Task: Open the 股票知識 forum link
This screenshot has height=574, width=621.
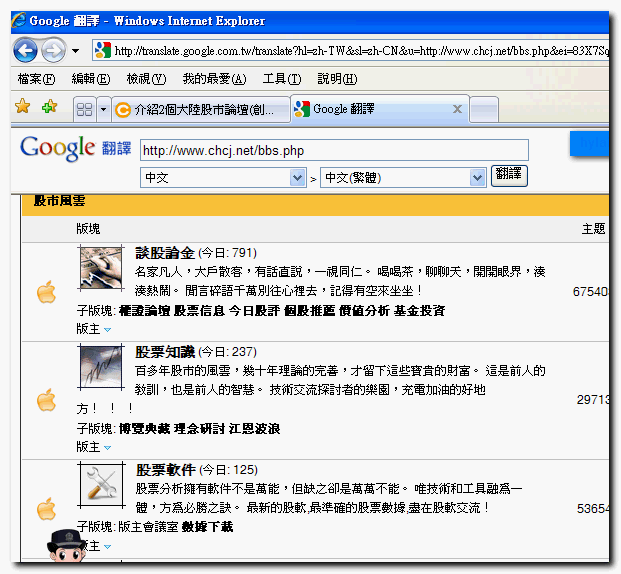Action: [165, 352]
